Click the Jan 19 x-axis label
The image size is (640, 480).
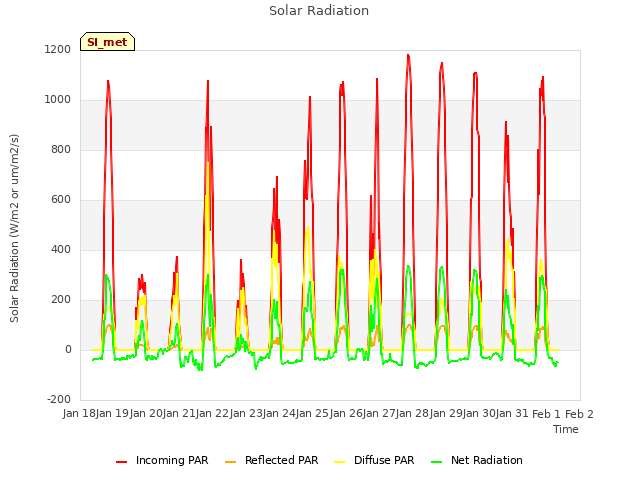pos(112,414)
